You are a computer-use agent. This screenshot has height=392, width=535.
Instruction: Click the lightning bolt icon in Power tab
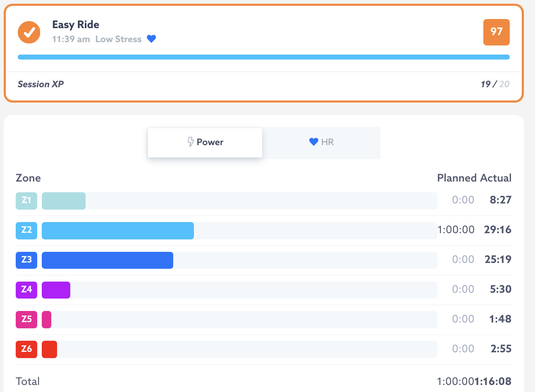point(191,142)
